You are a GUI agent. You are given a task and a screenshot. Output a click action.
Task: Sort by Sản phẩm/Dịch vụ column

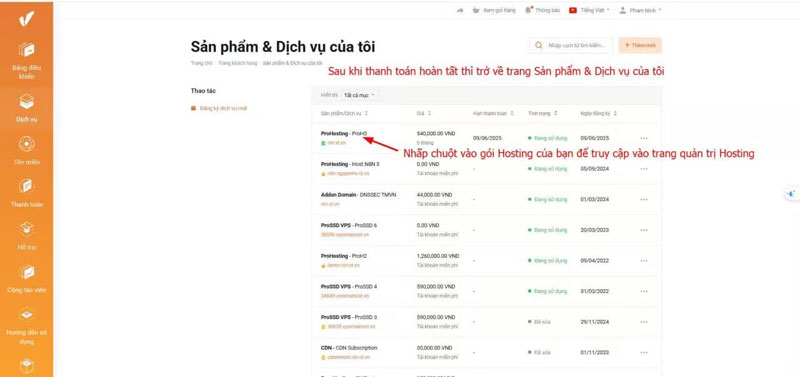coord(344,113)
